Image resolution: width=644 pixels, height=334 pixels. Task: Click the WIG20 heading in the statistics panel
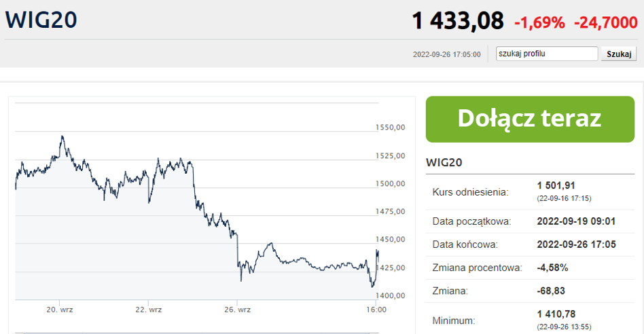point(444,162)
